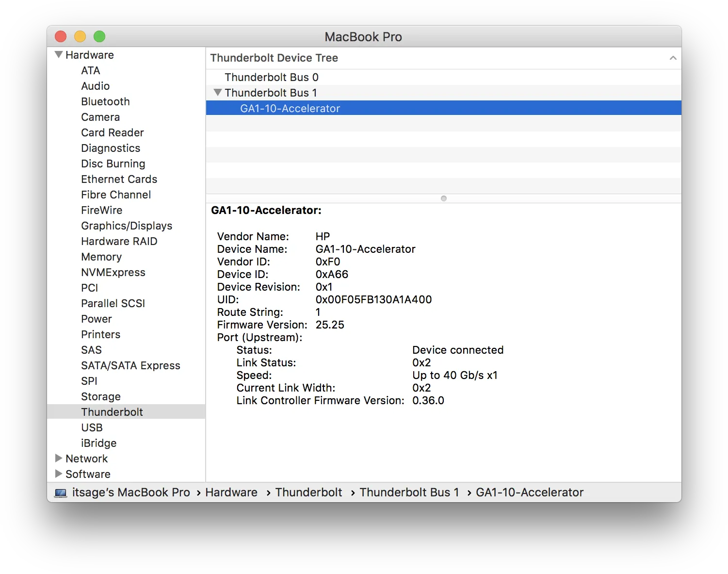Grab the split-pane divider handle dot
728x574 pixels.
click(444, 198)
